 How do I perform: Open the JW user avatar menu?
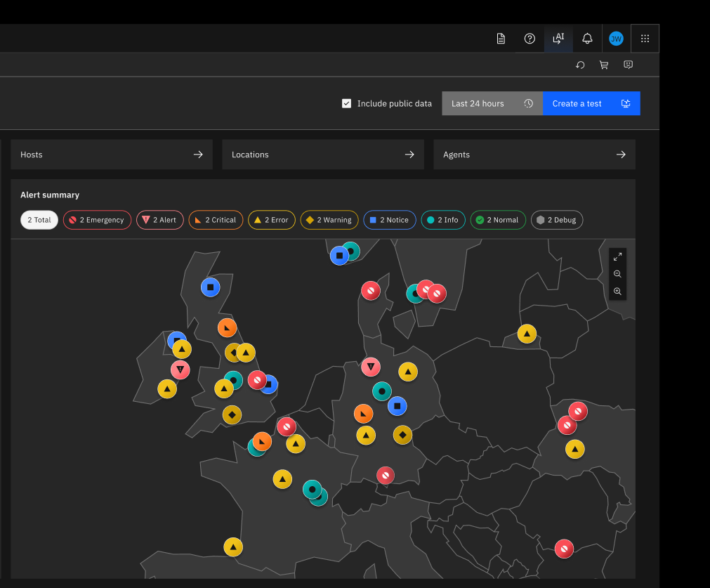[x=617, y=39]
